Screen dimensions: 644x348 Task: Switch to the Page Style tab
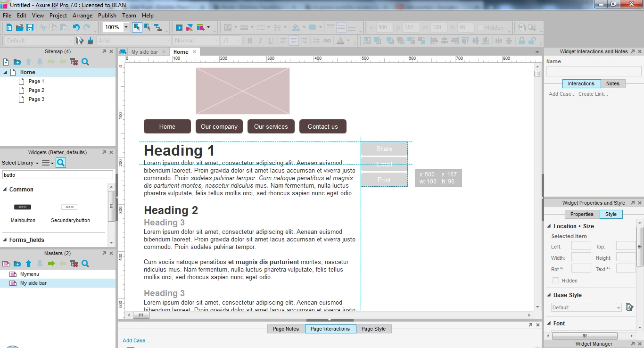coord(373,329)
